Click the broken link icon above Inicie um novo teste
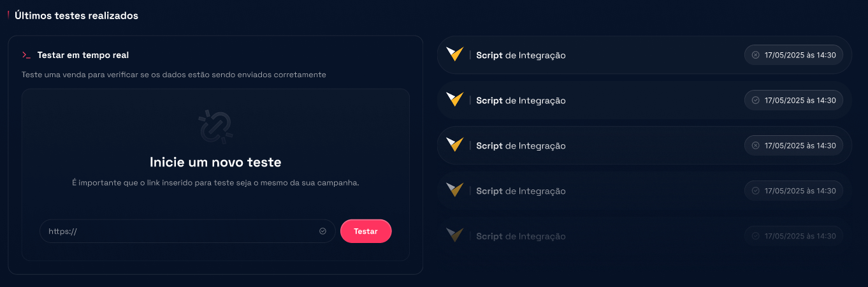The width and height of the screenshot is (868, 287). click(215, 126)
